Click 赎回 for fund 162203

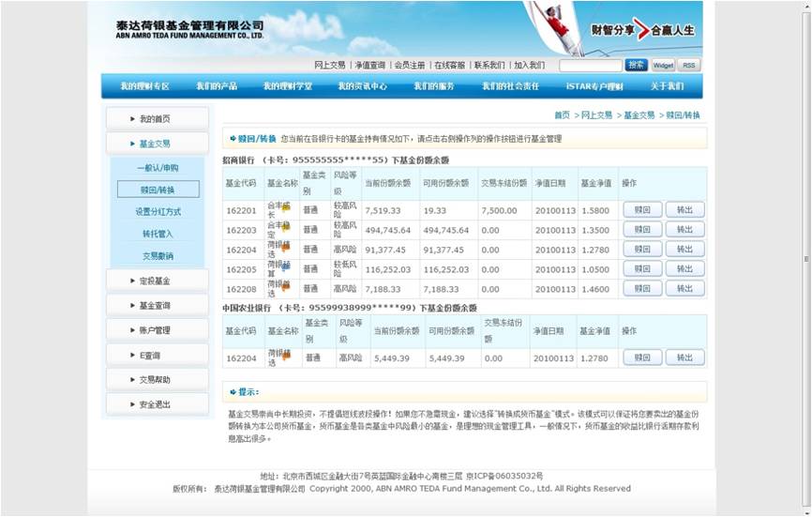[x=642, y=230]
